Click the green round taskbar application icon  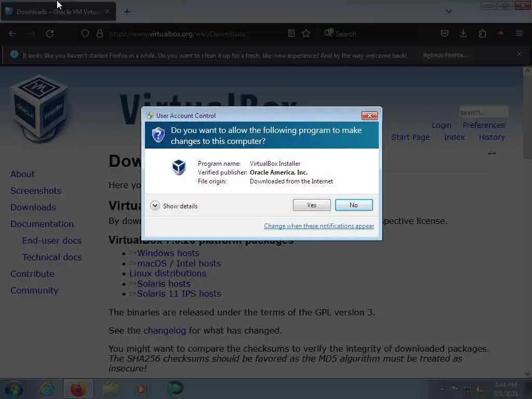[x=176, y=388]
